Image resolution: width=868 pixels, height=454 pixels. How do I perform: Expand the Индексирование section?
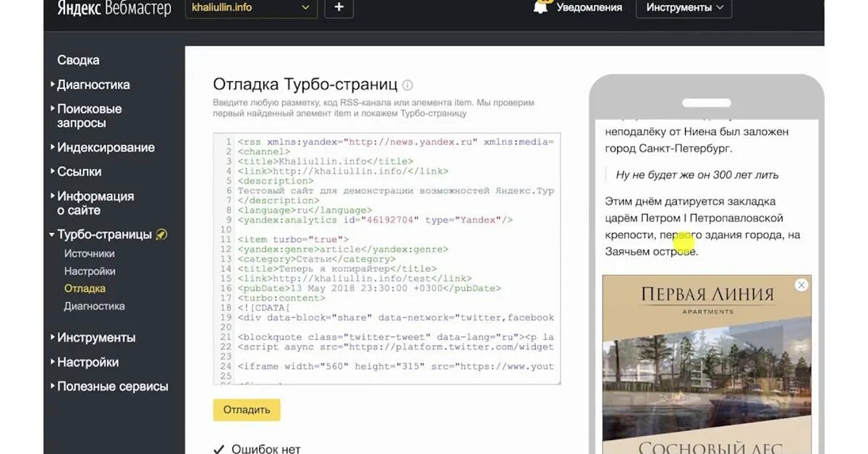pos(105,147)
